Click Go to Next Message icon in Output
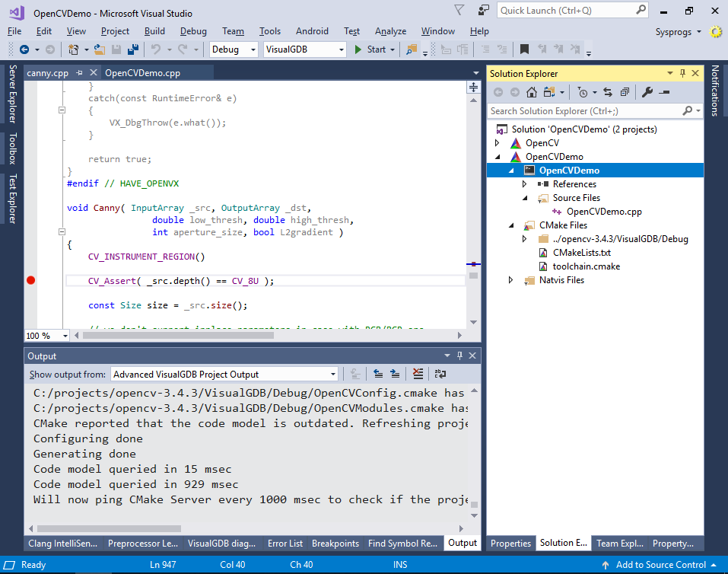 (395, 374)
